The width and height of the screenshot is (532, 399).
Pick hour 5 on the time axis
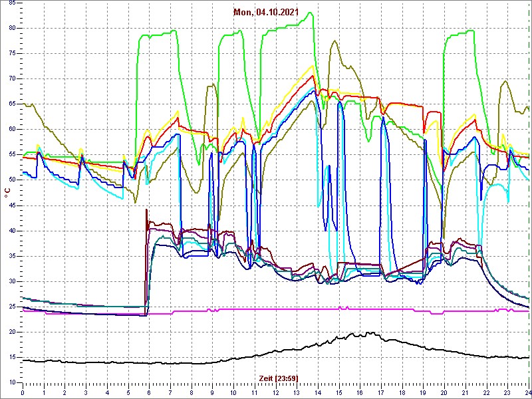(x=128, y=393)
